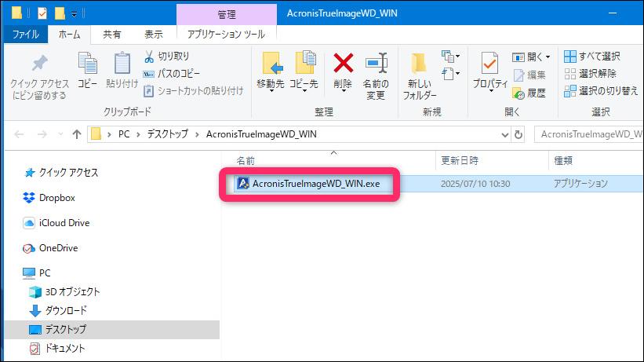The height and width of the screenshot is (362, 644).
Task: Open 3D オブジェクト folder
Action: 65,291
